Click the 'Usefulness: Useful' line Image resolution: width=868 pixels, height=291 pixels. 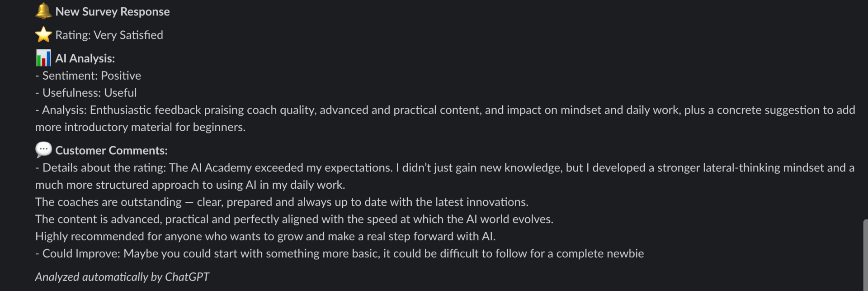[86, 93]
